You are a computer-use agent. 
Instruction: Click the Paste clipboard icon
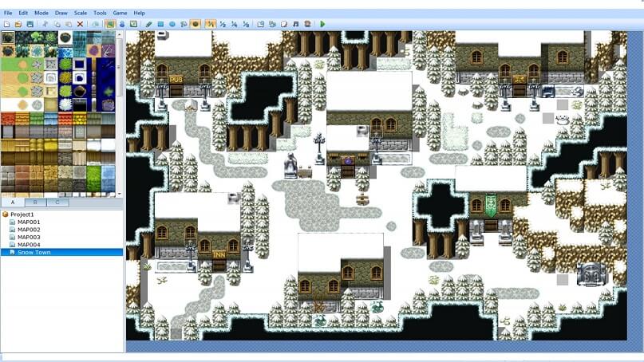[x=68, y=24]
